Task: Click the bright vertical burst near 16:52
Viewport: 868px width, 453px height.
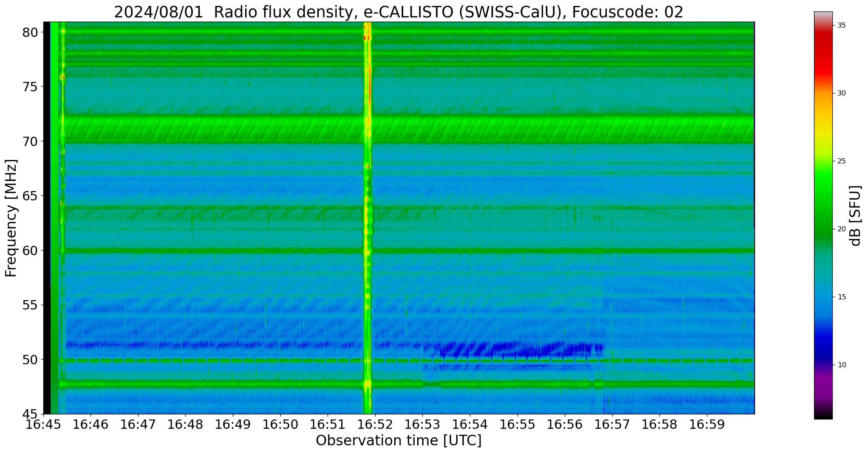Action: (368, 218)
